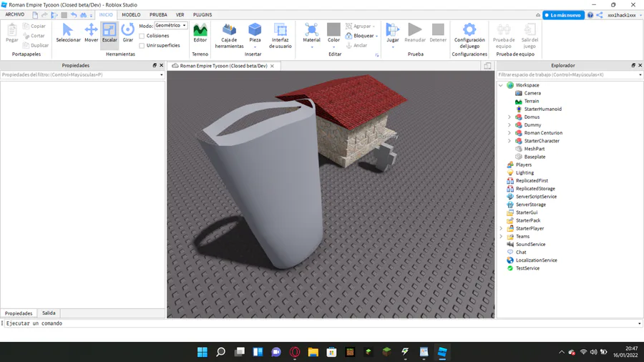Screen dimensions: 644x362
Task: Expand the Roman Centurion node
Action: pos(509,133)
